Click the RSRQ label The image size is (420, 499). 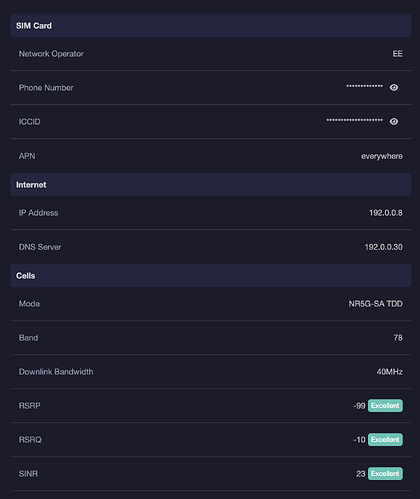tap(30, 440)
